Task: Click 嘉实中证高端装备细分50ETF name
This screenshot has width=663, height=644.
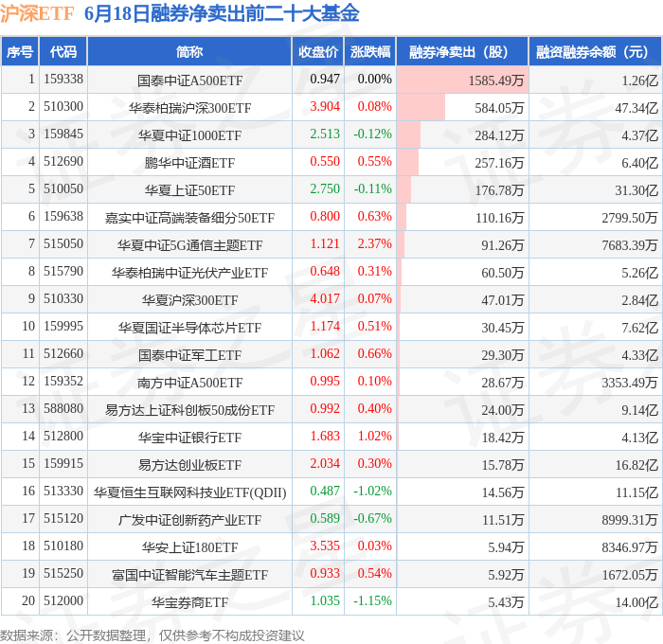Action: (x=189, y=218)
